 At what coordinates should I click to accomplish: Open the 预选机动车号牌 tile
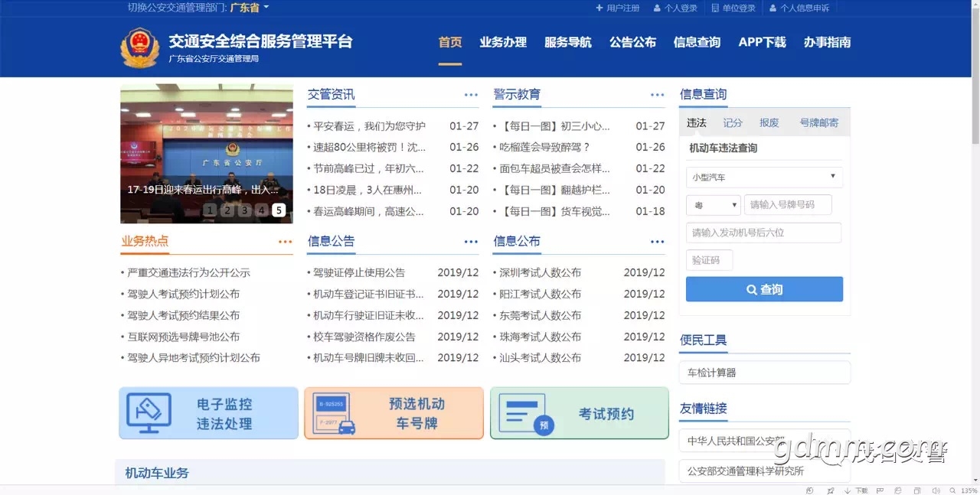[394, 413]
